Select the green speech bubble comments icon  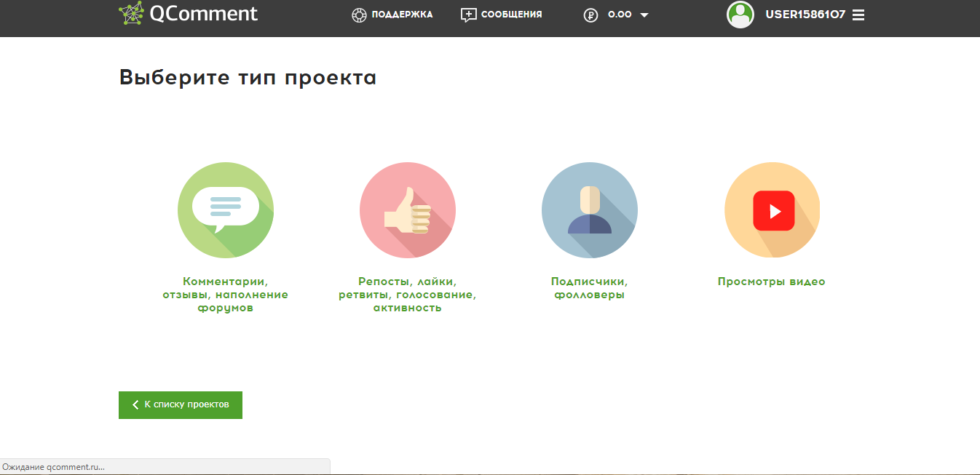pyautogui.click(x=226, y=209)
